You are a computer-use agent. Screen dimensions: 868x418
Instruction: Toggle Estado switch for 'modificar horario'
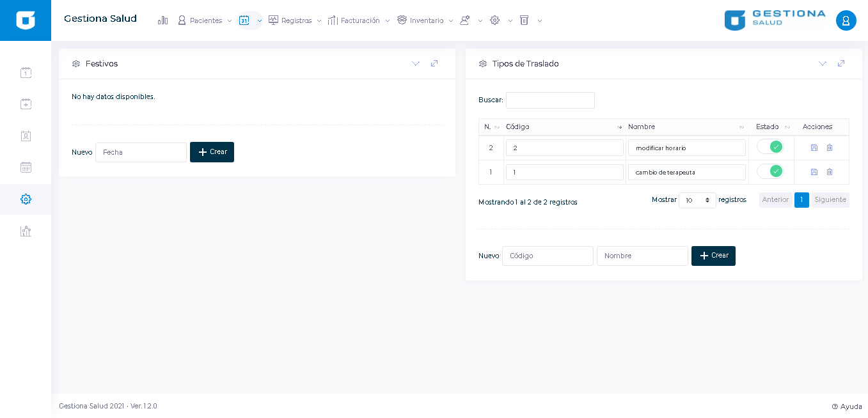coord(770,147)
